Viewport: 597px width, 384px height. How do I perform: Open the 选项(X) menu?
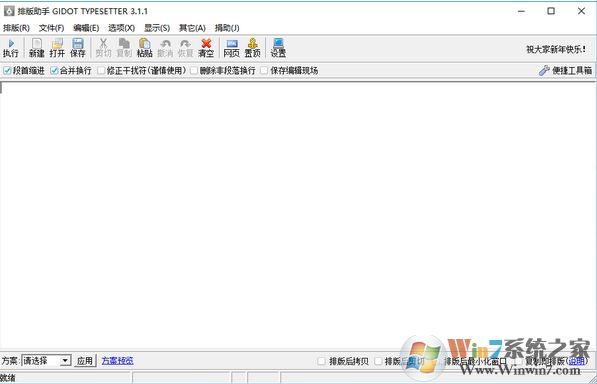tap(121, 28)
